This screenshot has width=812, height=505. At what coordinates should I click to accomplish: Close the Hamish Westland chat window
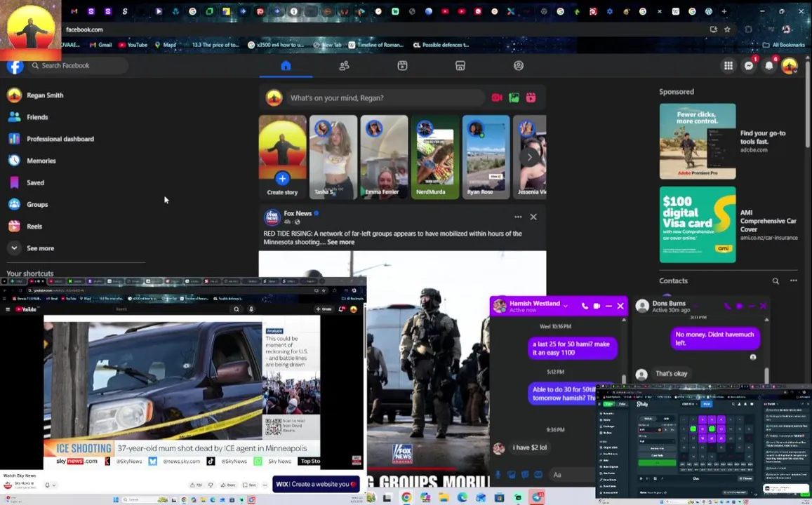pyautogui.click(x=620, y=306)
